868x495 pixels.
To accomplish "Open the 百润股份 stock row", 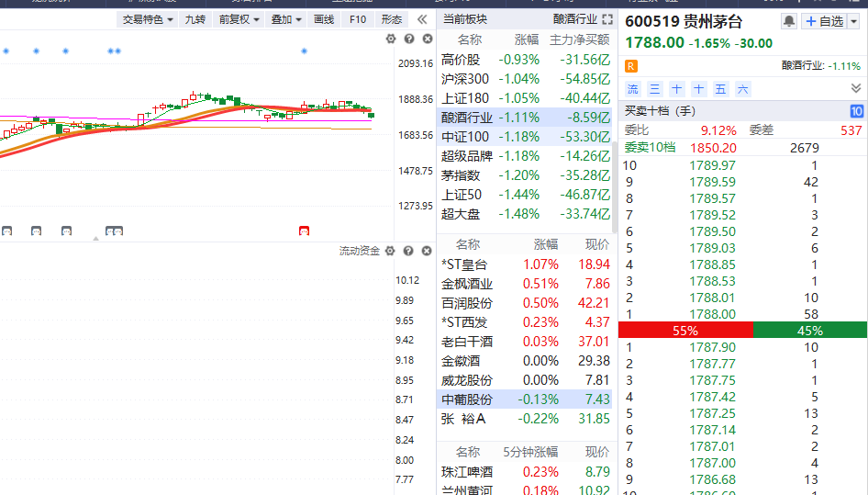I will (x=525, y=303).
